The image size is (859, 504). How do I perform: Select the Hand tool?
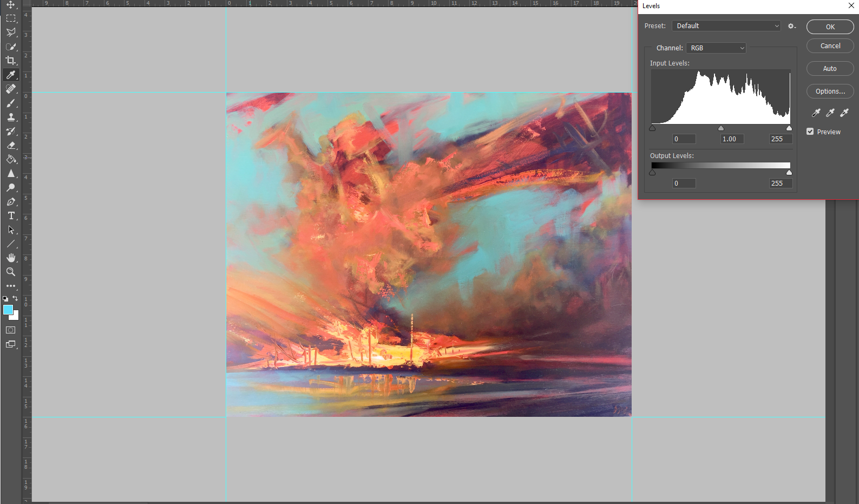(11, 258)
